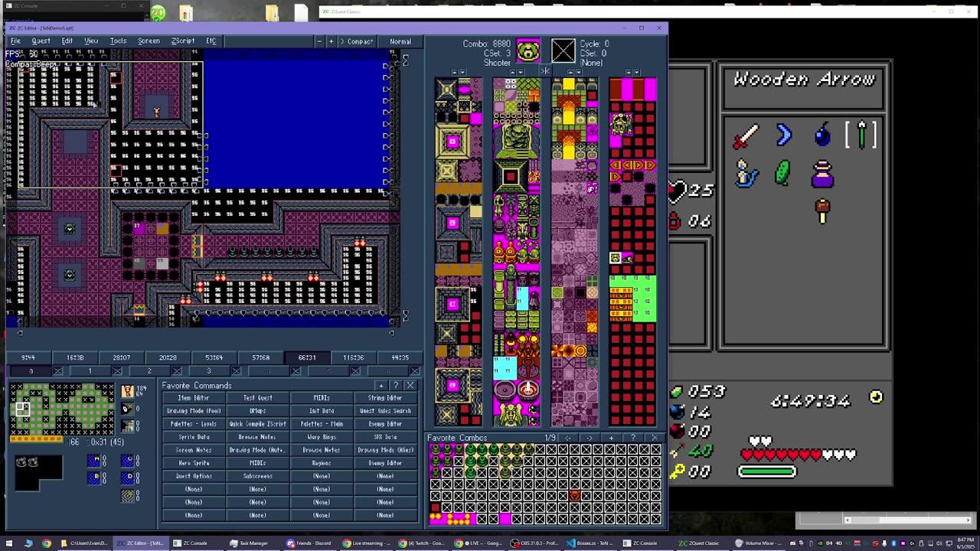Viewport: 980px width, 551px height.
Task: Open Quest Rules Search
Action: point(385,411)
